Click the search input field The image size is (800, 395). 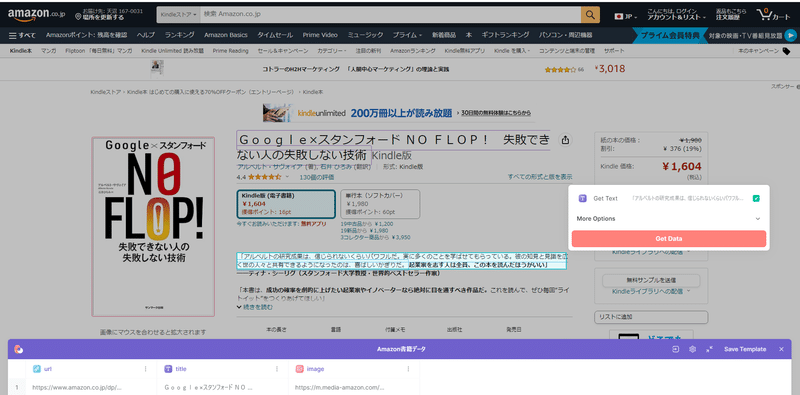(x=390, y=15)
